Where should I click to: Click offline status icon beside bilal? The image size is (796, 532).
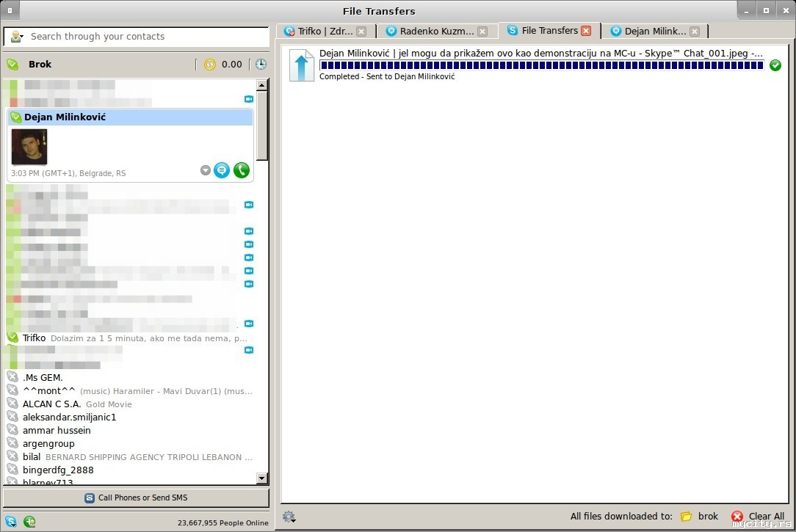[x=12, y=456]
